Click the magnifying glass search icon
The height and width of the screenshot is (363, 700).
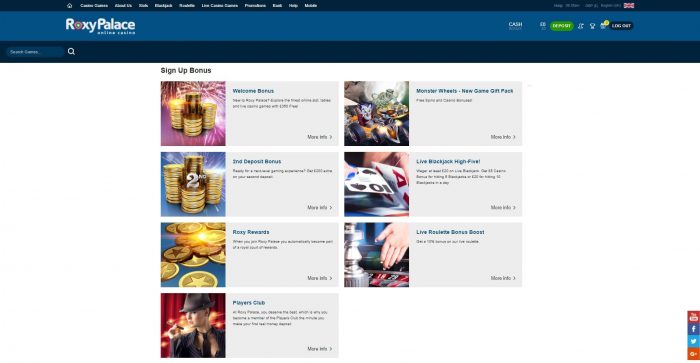click(71, 52)
